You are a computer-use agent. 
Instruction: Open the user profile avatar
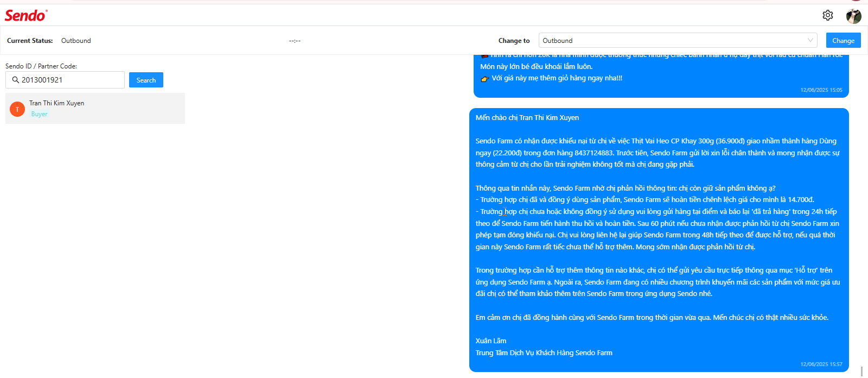tap(854, 16)
